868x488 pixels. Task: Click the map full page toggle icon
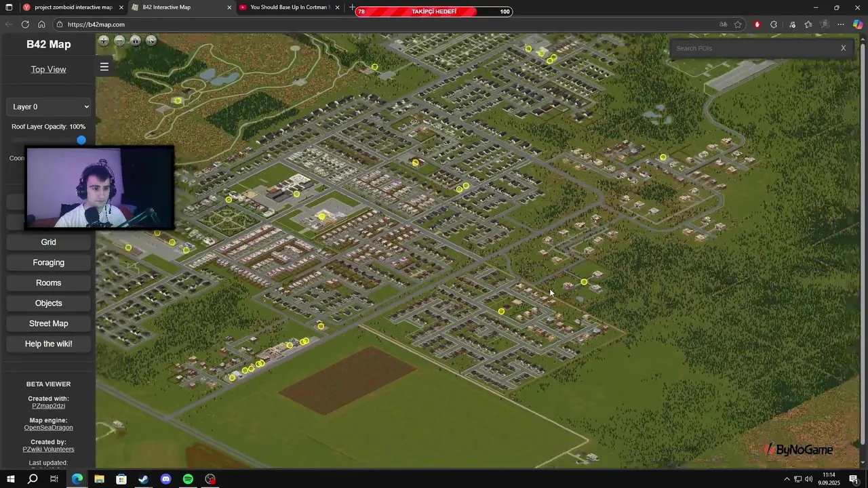coord(151,41)
